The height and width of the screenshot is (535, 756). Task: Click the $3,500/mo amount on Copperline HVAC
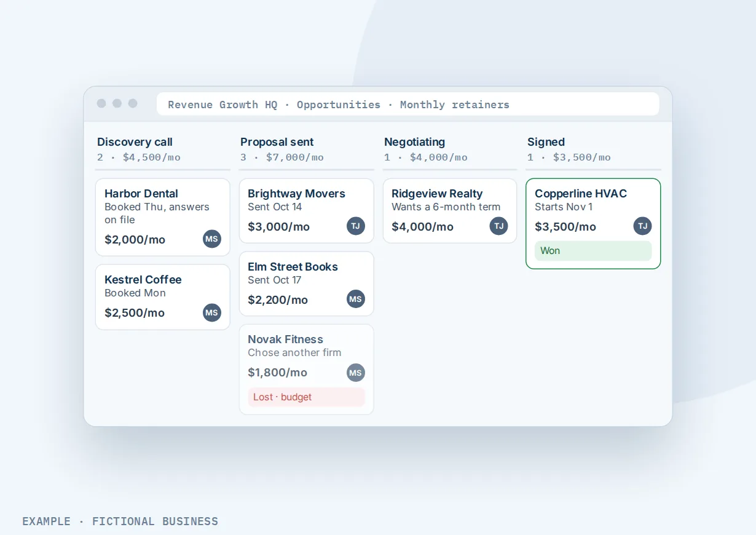point(565,226)
